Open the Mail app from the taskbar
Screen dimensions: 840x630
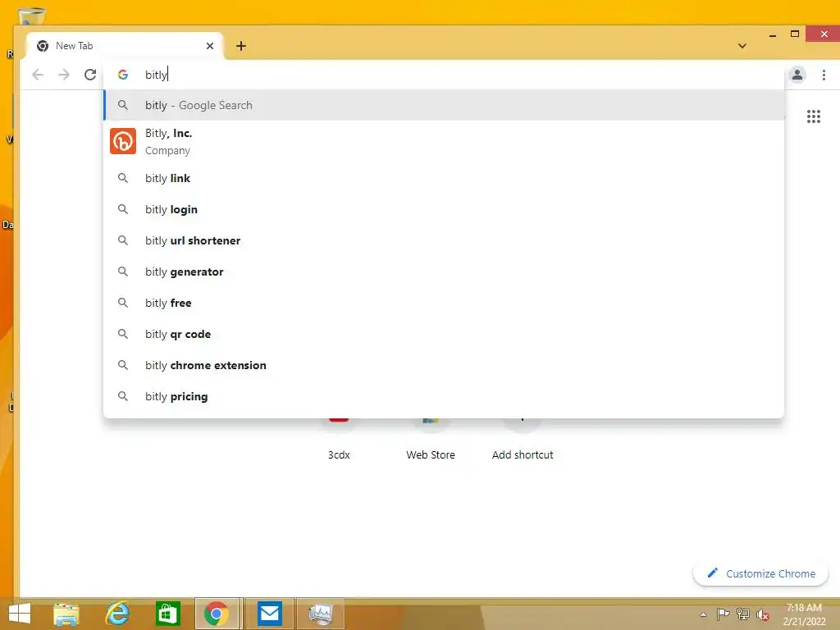pyautogui.click(x=269, y=614)
